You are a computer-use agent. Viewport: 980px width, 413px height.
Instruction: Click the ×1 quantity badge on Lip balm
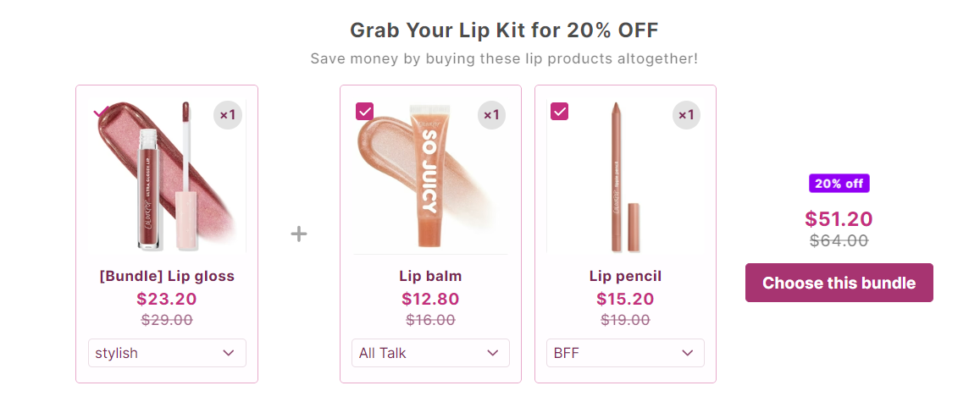[x=492, y=115]
